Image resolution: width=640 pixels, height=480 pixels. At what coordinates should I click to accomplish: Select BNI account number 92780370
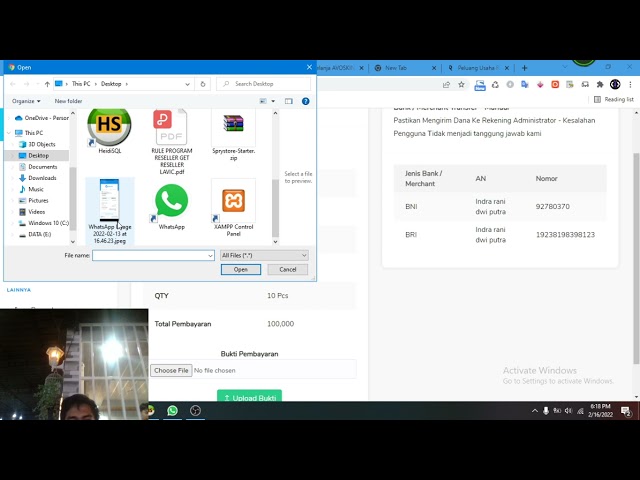552,207
